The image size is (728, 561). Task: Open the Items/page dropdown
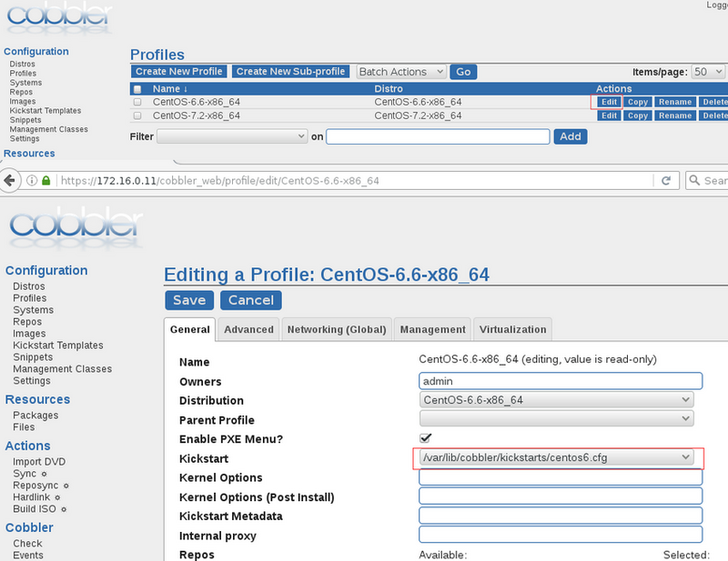[x=709, y=72]
